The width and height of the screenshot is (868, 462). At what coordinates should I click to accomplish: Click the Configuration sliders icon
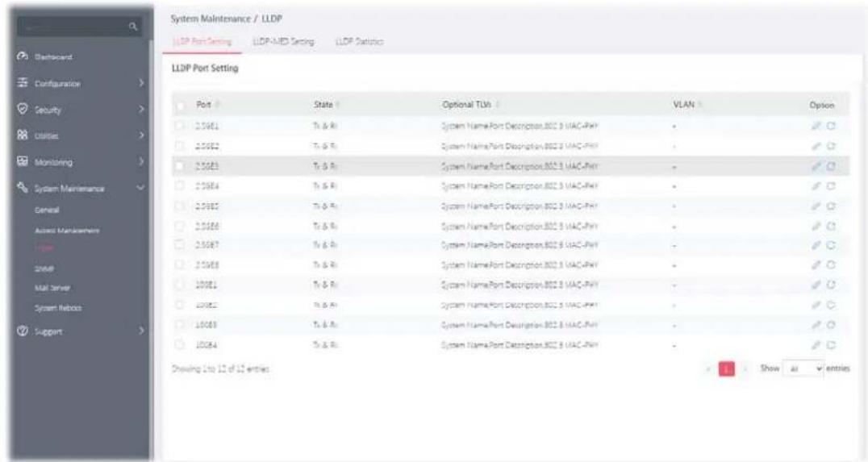[23, 83]
